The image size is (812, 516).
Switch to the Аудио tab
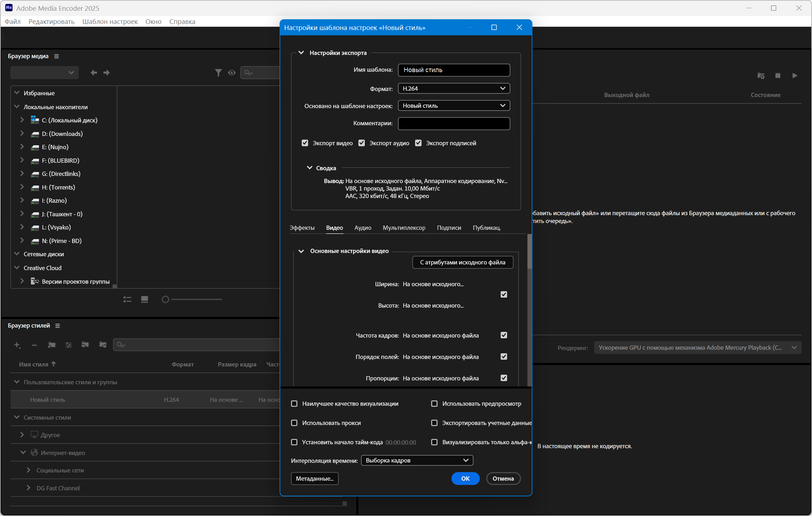pyautogui.click(x=363, y=228)
